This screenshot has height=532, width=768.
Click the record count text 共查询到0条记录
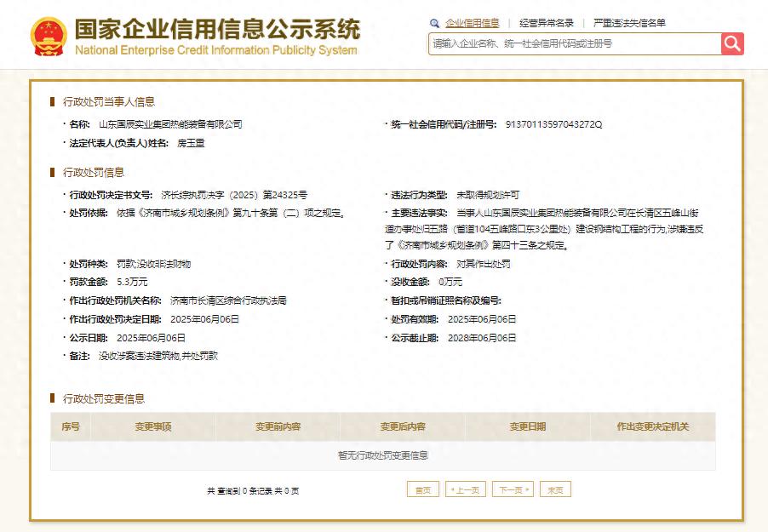pyautogui.click(x=239, y=491)
